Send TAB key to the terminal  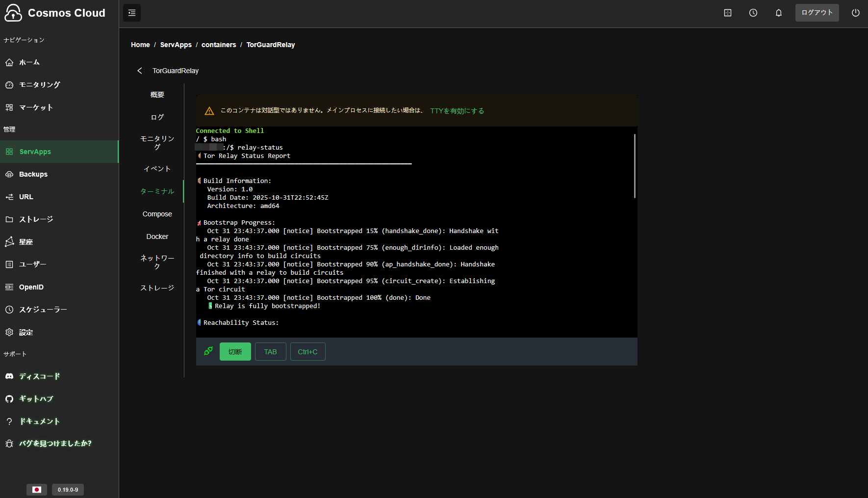tap(270, 352)
